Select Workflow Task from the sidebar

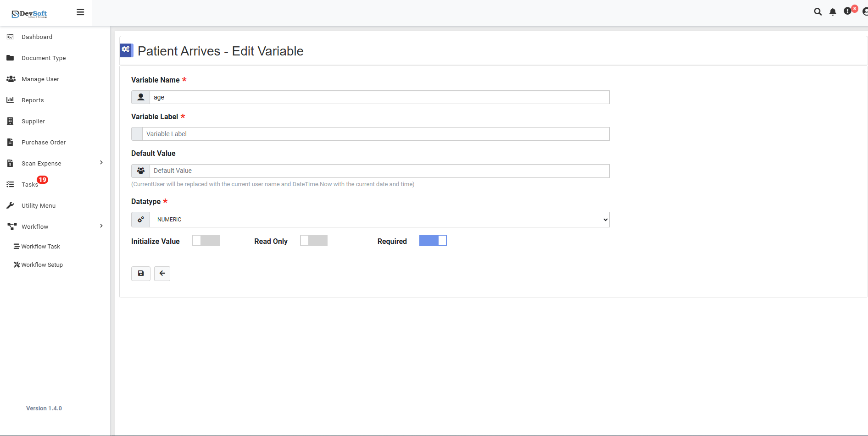40,246
